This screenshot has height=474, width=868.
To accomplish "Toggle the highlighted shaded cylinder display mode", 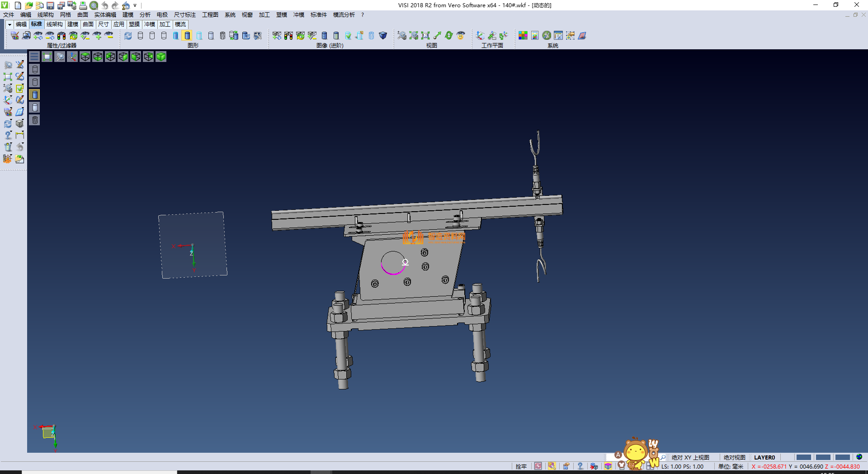I will [188, 36].
